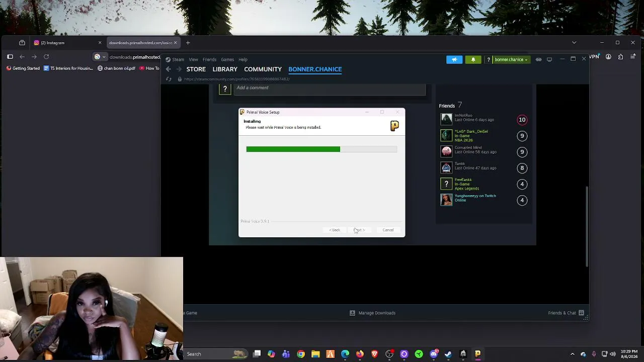Open Steam VR mode icon
Viewport: 644px width, 362px height.
[x=538, y=59]
